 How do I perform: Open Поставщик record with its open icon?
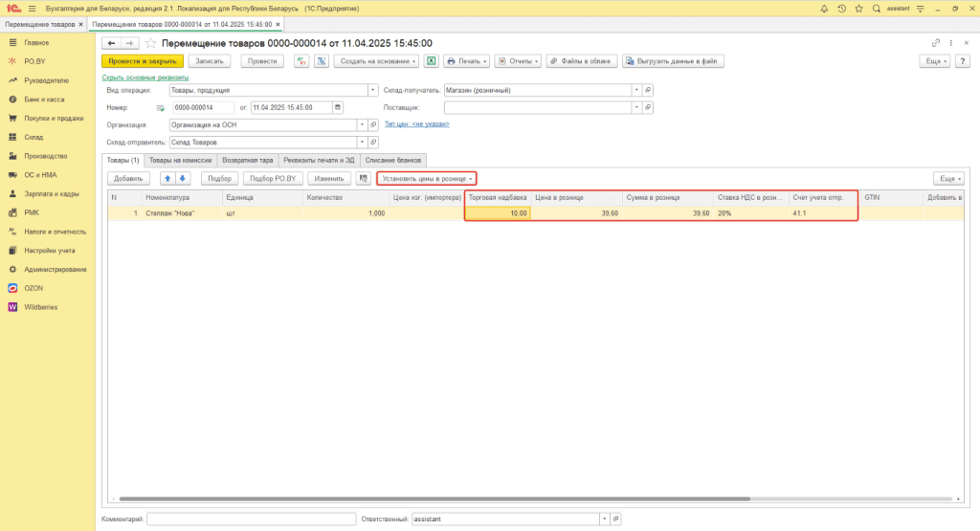click(x=648, y=107)
